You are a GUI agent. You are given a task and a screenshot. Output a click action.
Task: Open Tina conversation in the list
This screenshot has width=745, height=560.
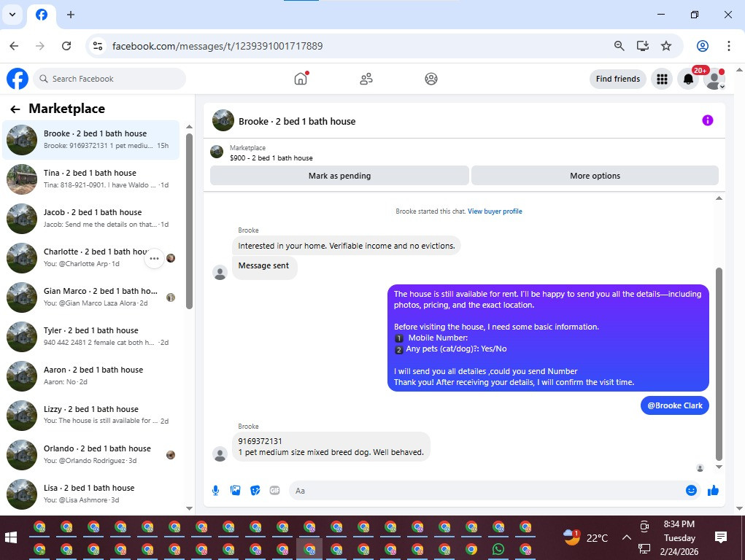pyautogui.click(x=90, y=179)
